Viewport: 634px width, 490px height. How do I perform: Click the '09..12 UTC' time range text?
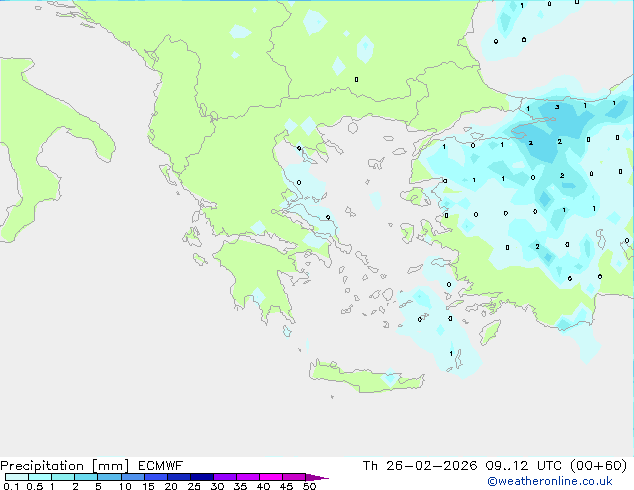point(524,466)
